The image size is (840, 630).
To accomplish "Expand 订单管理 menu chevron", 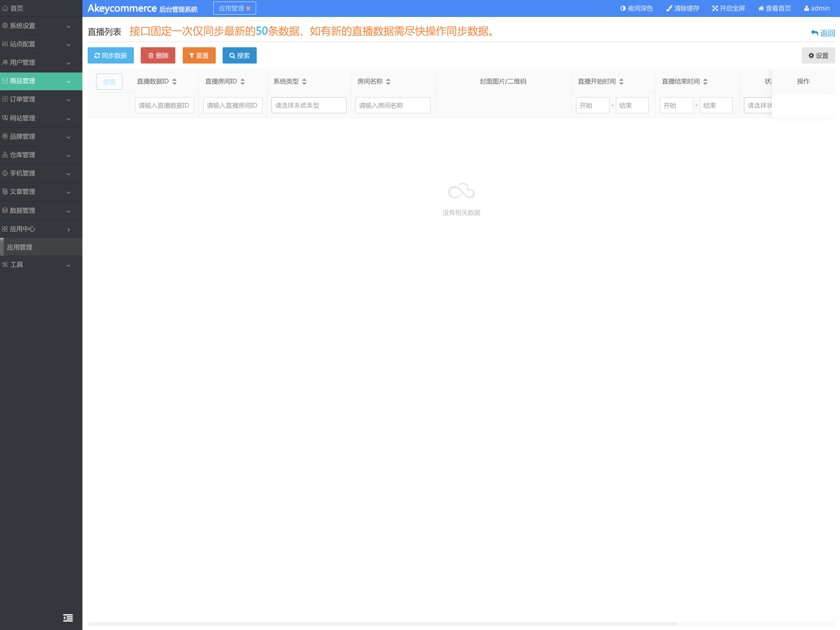I will 68,100.
